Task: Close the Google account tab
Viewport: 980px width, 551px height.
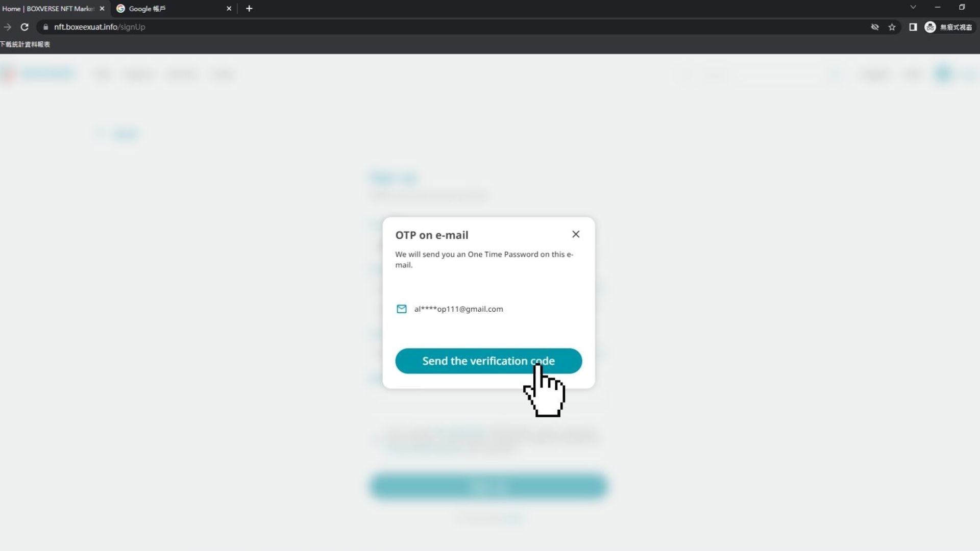Action: 229,8
